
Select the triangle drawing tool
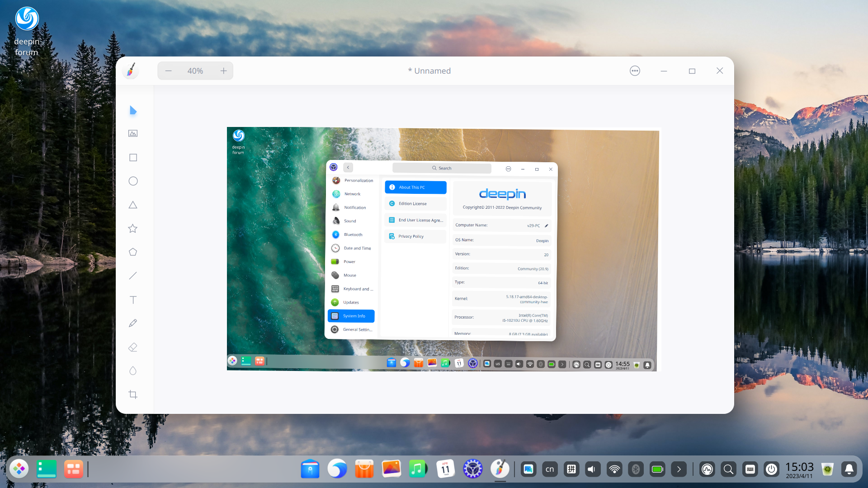[132, 205]
